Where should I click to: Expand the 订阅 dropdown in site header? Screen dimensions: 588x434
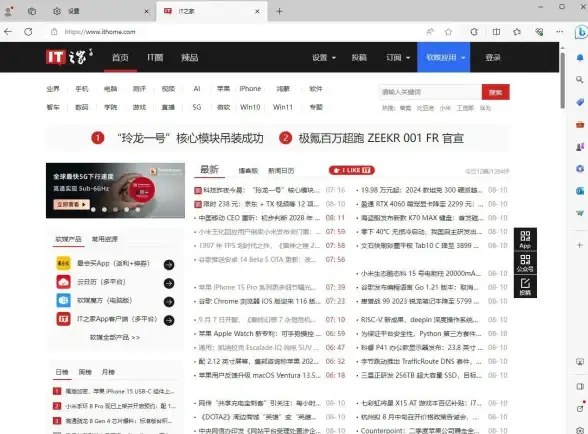point(398,57)
